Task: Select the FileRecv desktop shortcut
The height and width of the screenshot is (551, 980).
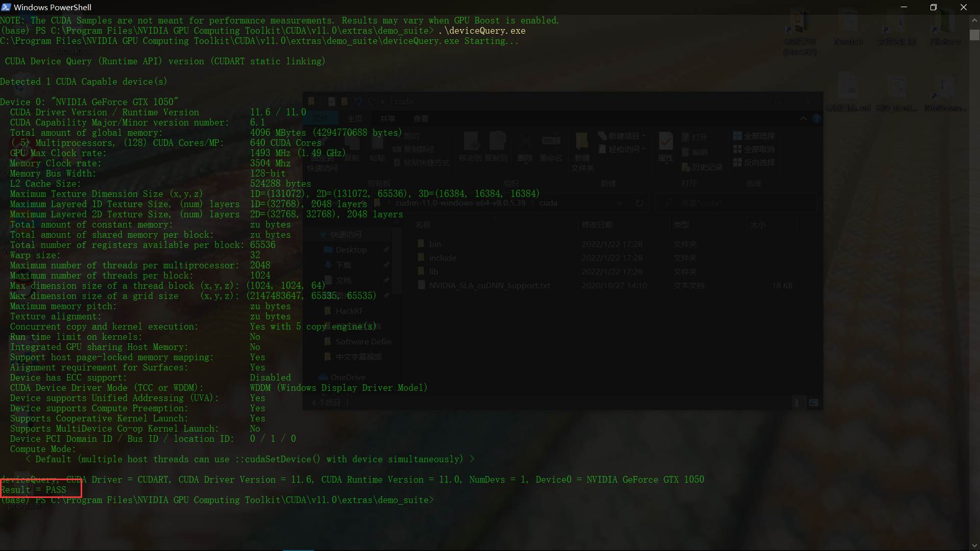Action: click(945, 28)
